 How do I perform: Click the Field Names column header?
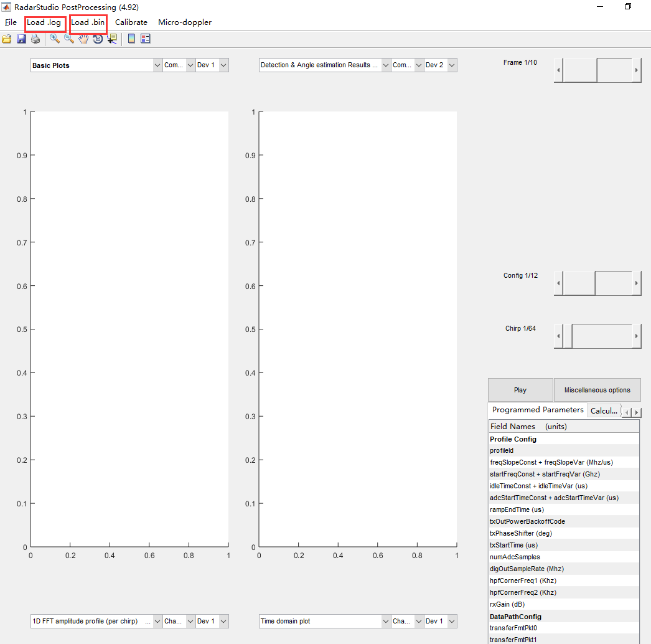(564, 426)
